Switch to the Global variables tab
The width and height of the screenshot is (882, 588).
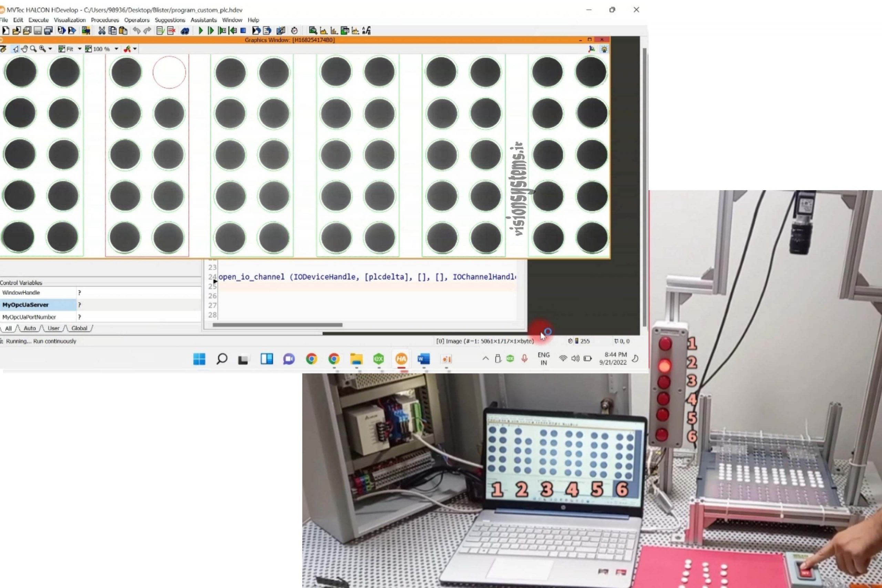click(79, 328)
